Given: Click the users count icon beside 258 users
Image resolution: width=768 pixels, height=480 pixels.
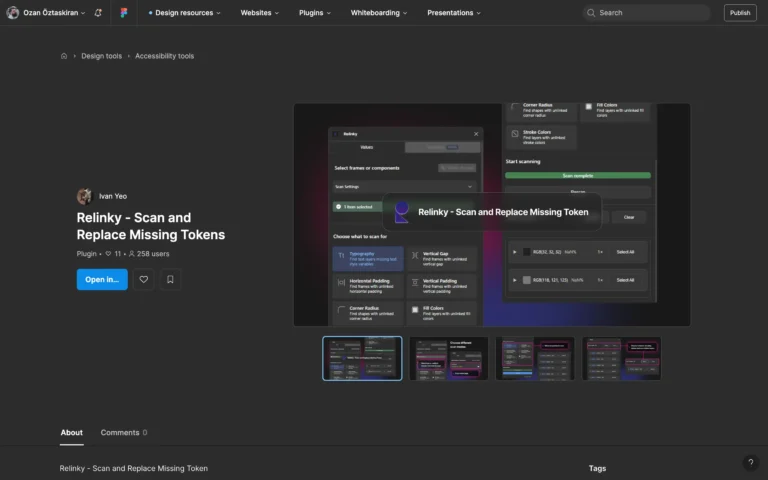Looking at the screenshot, I should (x=131, y=254).
